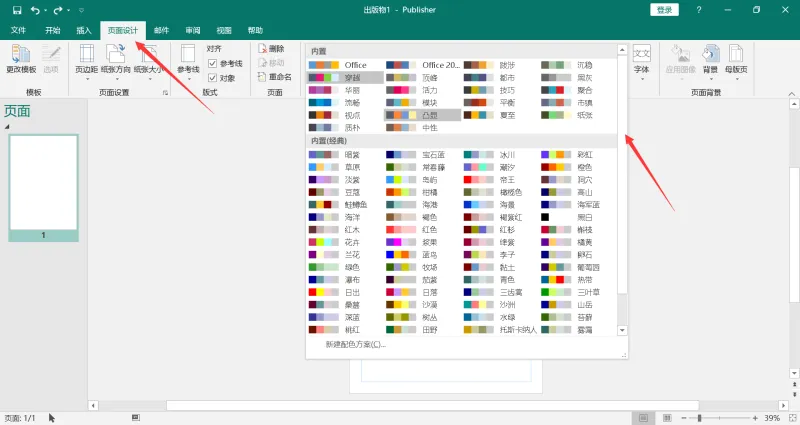Open the 页面设置 dialog launcher
The width and height of the screenshot is (800, 425).
[165, 93]
